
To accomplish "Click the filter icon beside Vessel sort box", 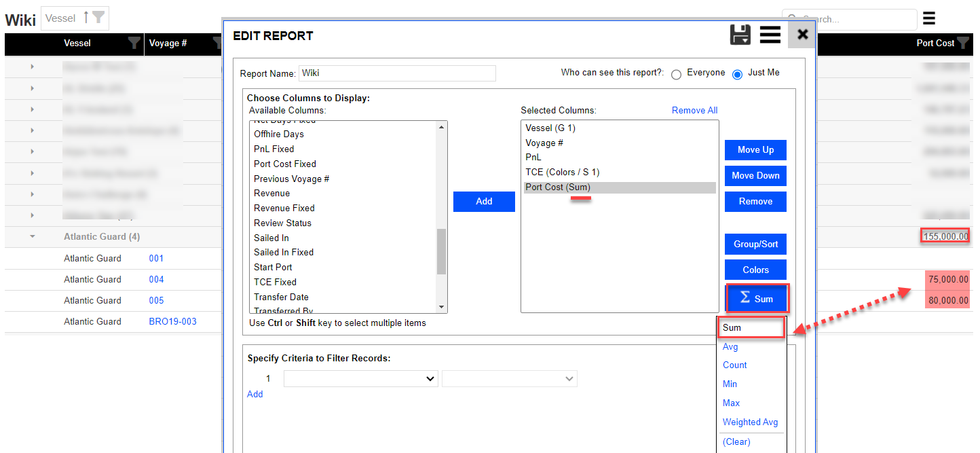I will (x=98, y=18).
